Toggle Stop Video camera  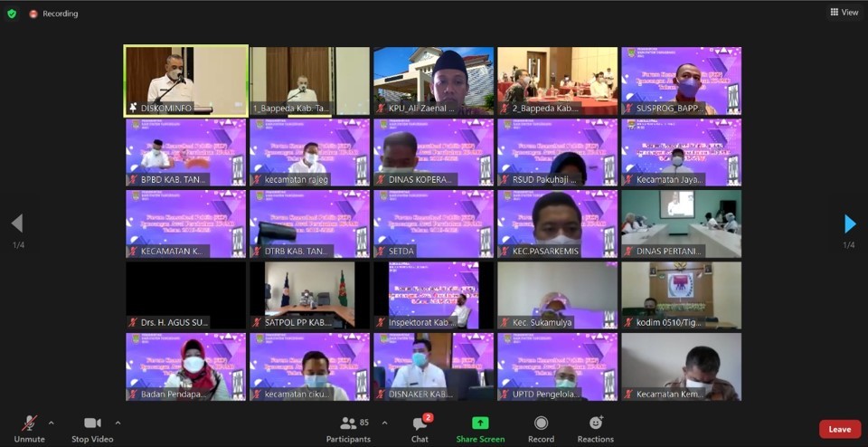pos(92,429)
